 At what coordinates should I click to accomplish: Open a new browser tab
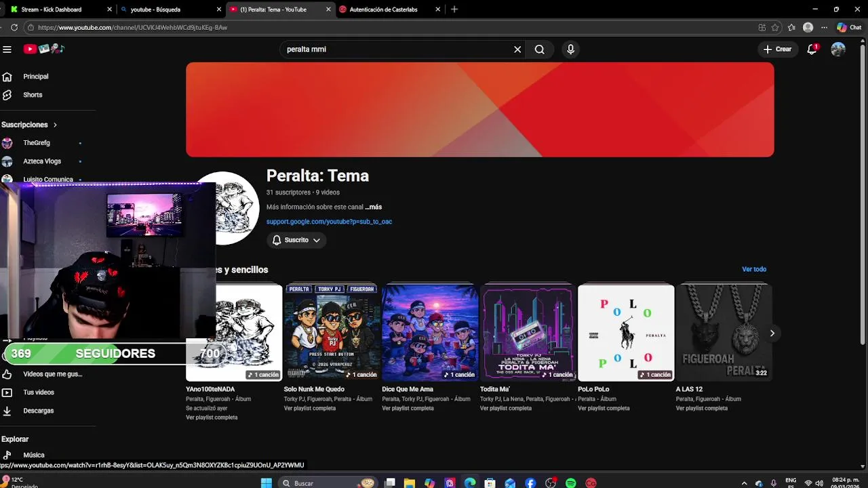click(454, 9)
